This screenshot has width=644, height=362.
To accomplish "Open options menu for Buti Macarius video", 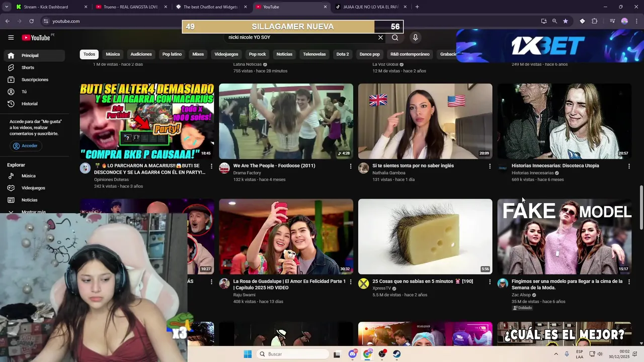I will (211, 166).
